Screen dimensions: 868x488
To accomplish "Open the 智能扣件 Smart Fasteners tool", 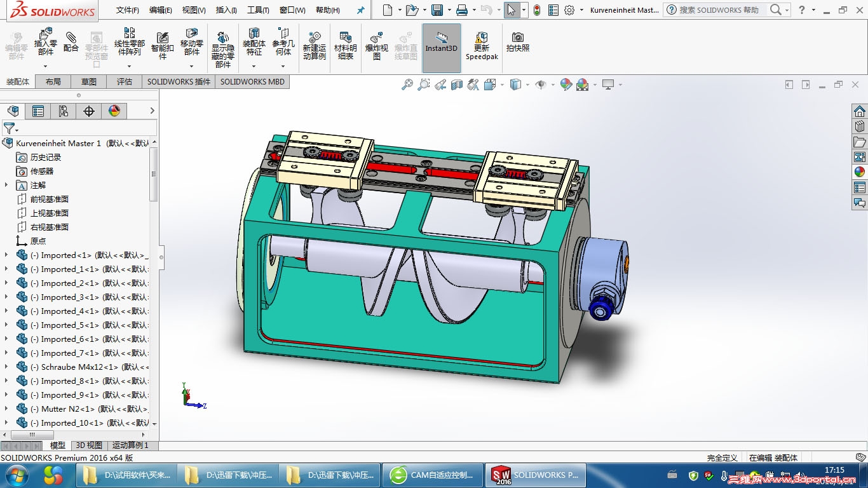I will (x=163, y=45).
